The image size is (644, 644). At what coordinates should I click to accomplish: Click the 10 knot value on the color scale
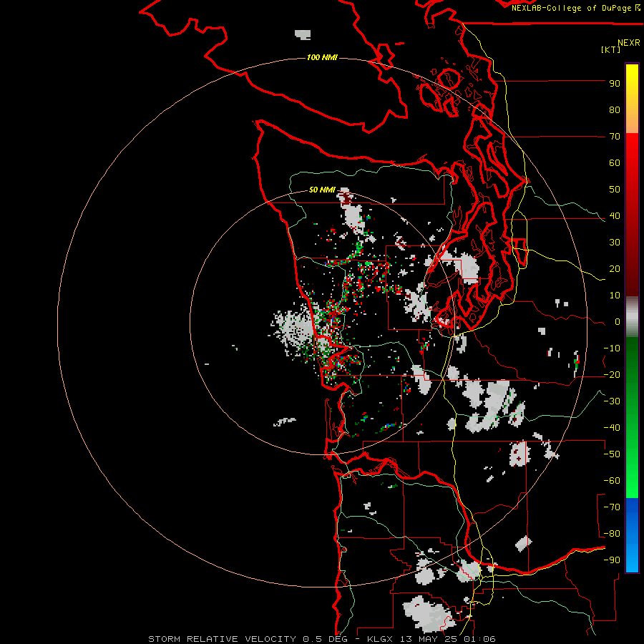[x=615, y=296]
